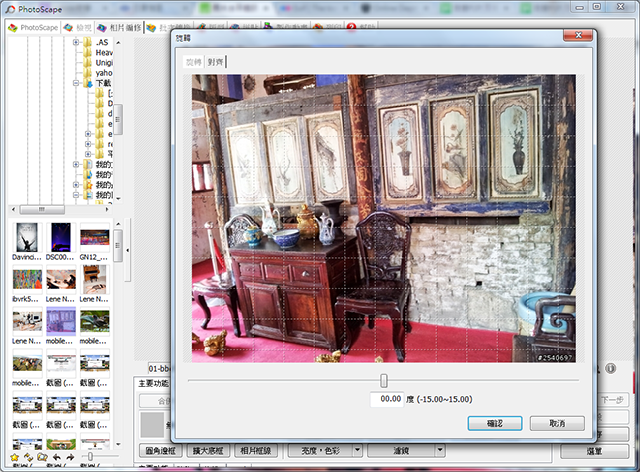
Task: Click the favorites star icon below thumbnails
Action: coord(14,457)
